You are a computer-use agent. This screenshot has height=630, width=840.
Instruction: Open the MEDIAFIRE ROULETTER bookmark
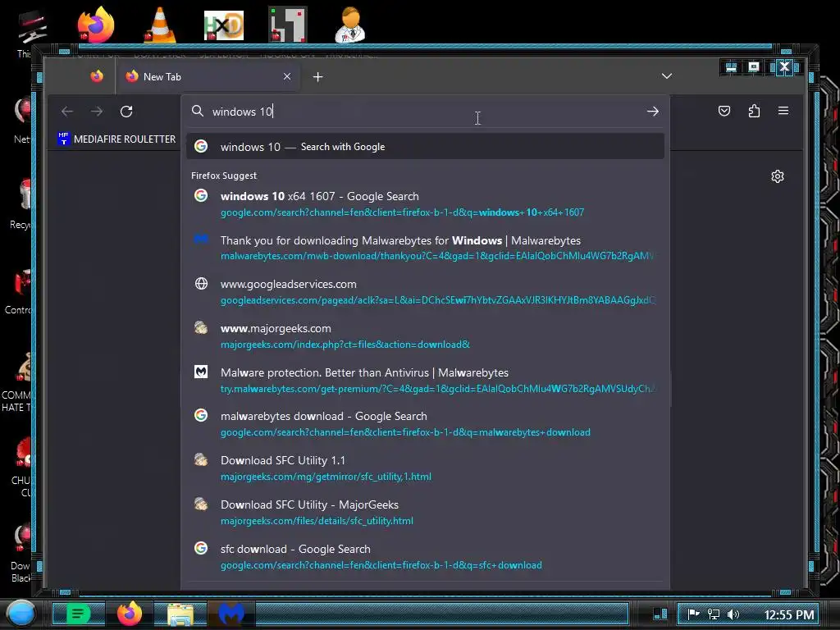click(x=116, y=139)
